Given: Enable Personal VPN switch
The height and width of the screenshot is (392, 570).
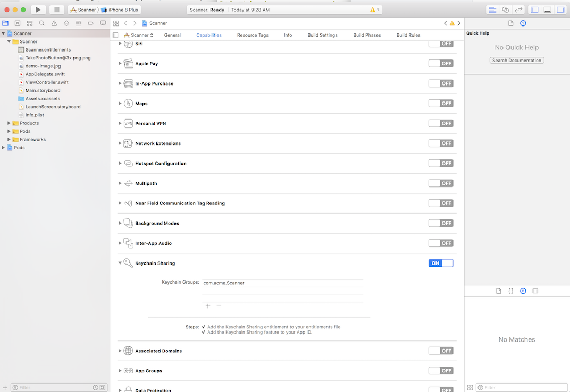Looking at the screenshot, I should pos(441,124).
